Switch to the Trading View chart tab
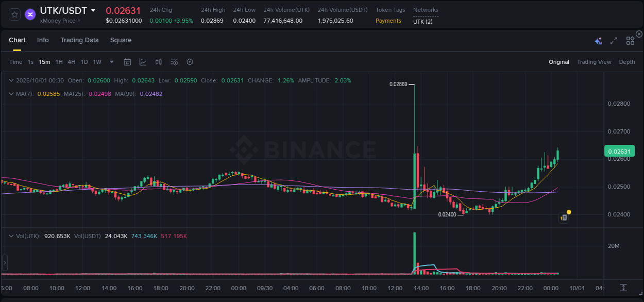The image size is (644, 302). coord(594,62)
